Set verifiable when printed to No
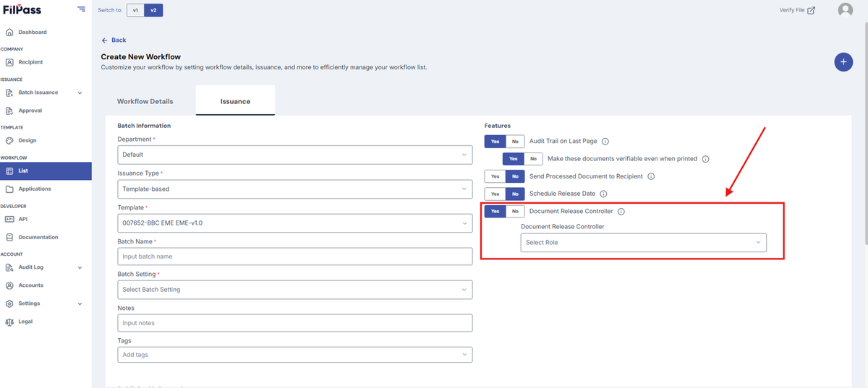 [x=533, y=159]
